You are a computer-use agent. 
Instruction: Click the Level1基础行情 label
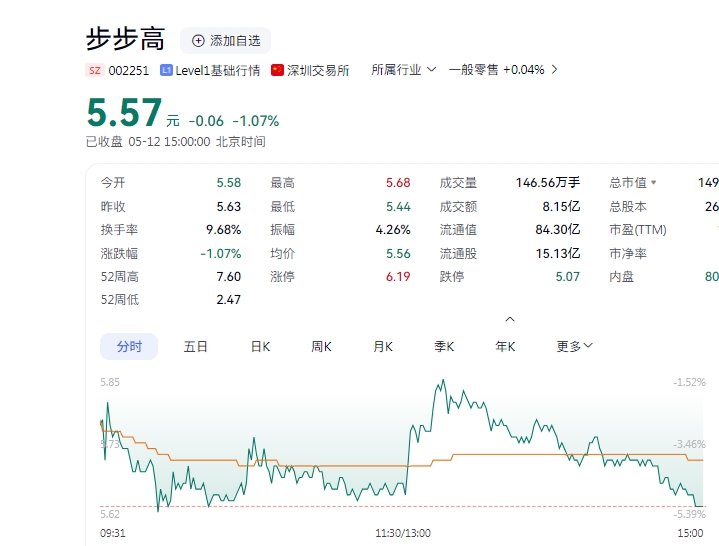(218, 71)
